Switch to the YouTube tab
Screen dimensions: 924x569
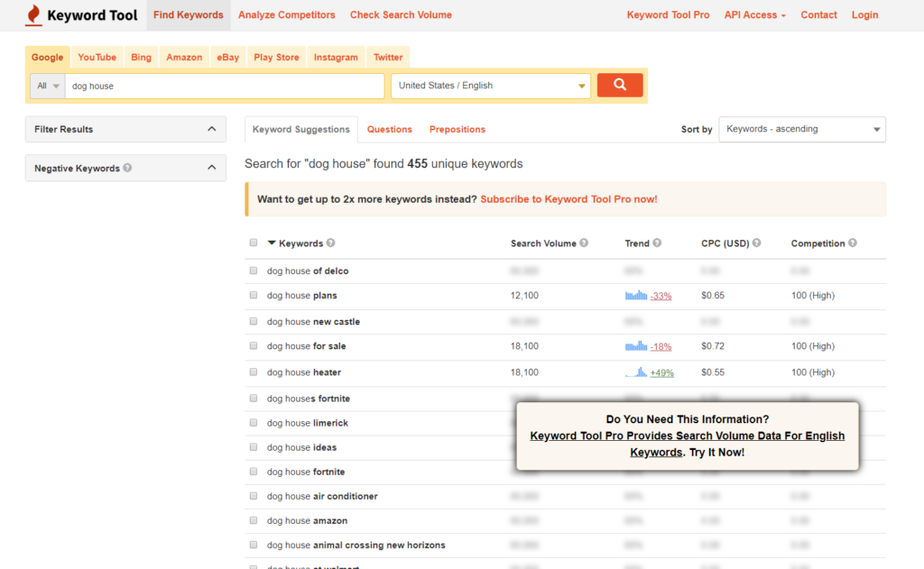click(97, 57)
